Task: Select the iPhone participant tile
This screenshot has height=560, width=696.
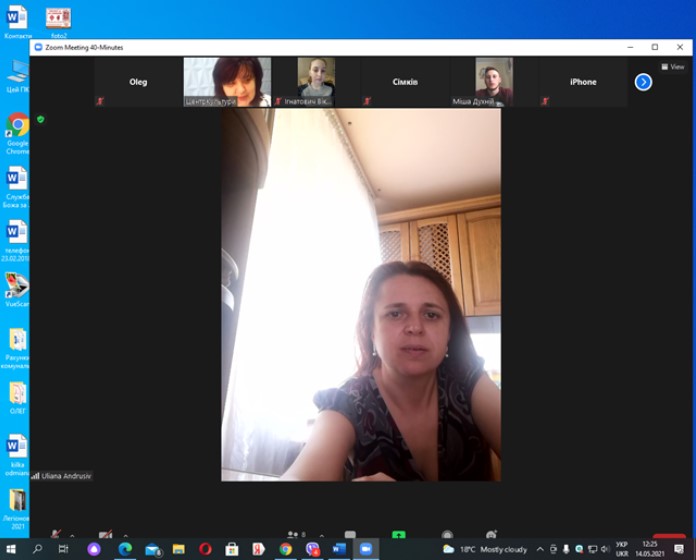Action: [583, 82]
